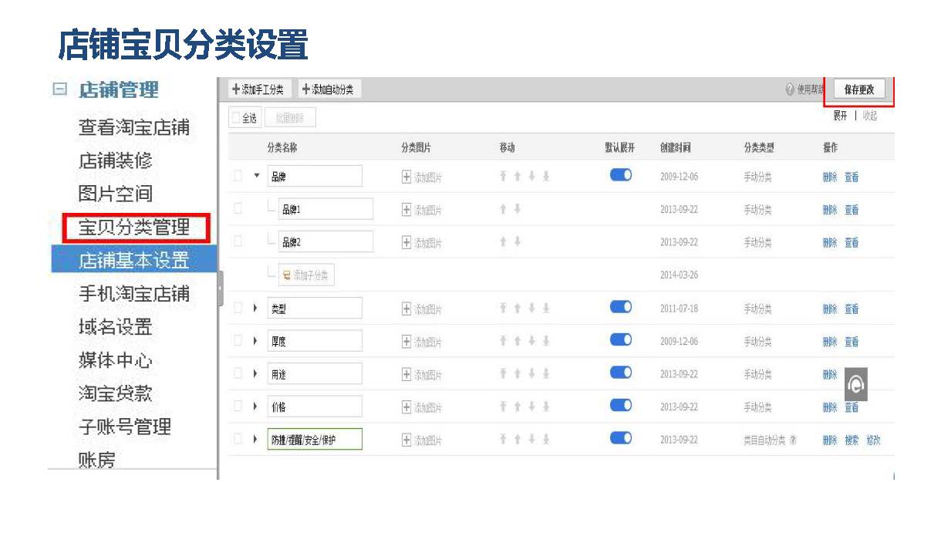Click add-image plus icon in 防撞/提醒/安全/保护 row
This screenshot has height=560, width=941.
pyautogui.click(x=406, y=440)
